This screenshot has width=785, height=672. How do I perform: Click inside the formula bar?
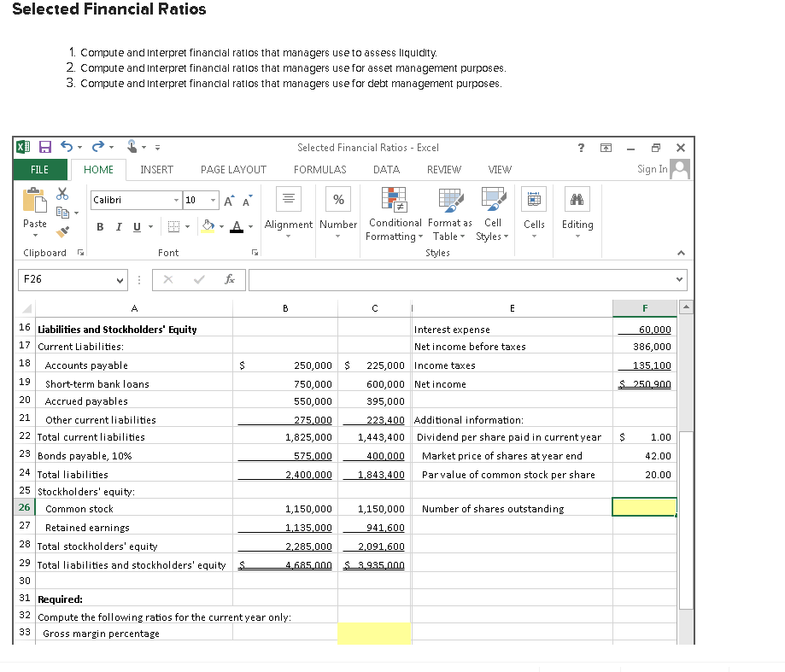[427, 279]
